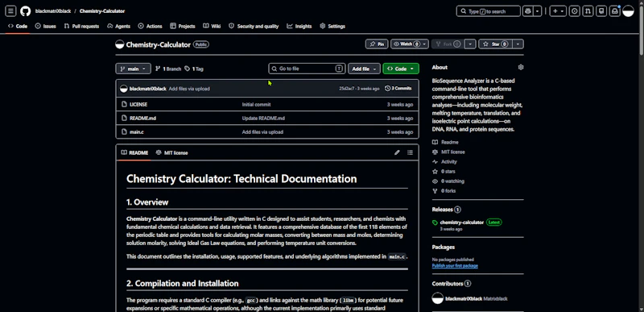Open commit hash 25d2ac7 link
This screenshot has width=644, height=312.
[x=347, y=89]
